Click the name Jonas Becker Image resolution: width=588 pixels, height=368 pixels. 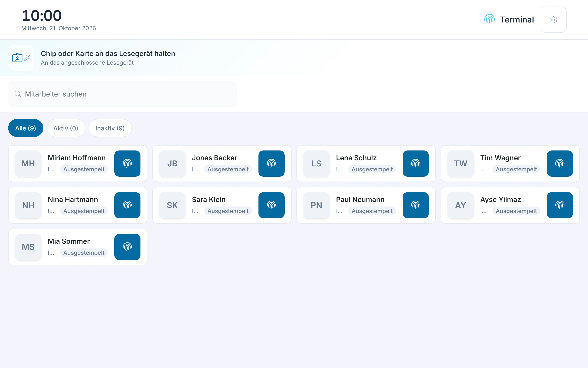(x=215, y=158)
